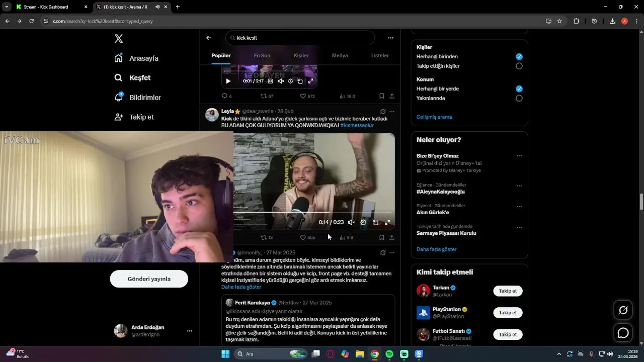The width and height of the screenshot is (644, 362).
Task: Select 'Takip ettiğin kişiler' radio option
Action: [x=519, y=66]
